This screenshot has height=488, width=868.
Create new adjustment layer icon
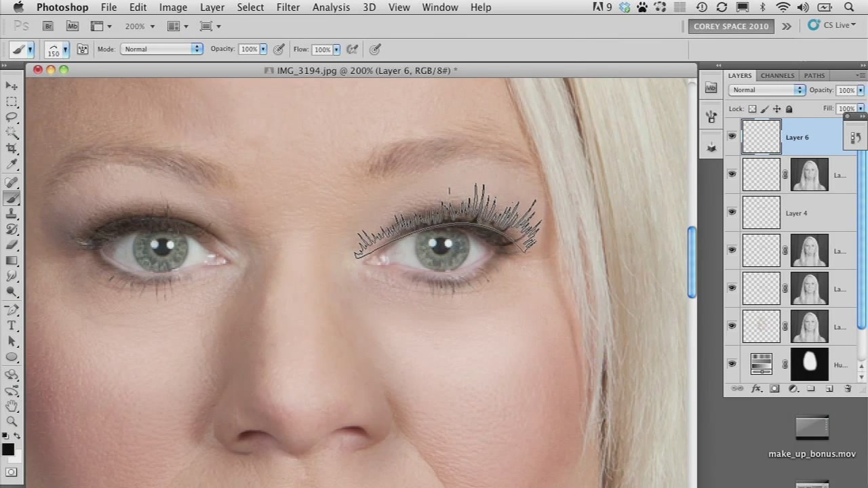click(793, 388)
